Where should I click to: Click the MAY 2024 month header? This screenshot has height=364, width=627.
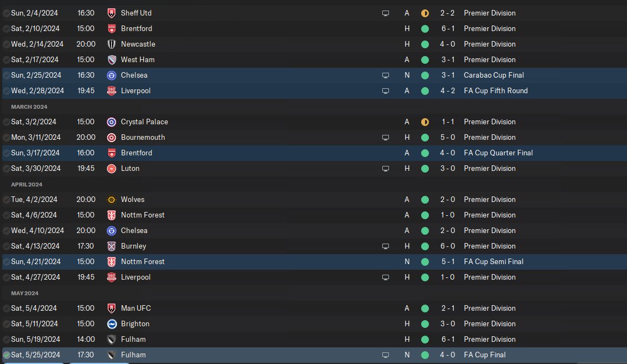pyautogui.click(x=24, y=293)
